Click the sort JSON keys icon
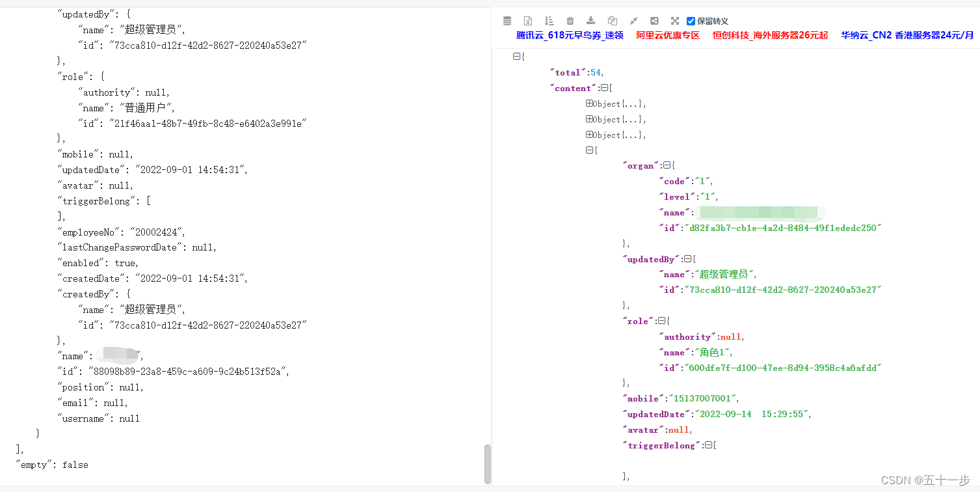Image resolution: width=980 pixels, height=492 pixels. 549,20
